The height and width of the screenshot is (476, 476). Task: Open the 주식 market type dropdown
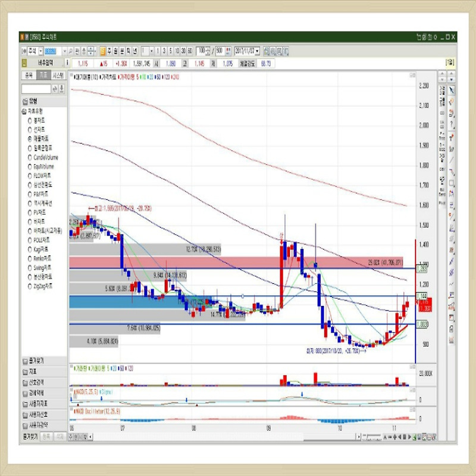tap(40, 51)
